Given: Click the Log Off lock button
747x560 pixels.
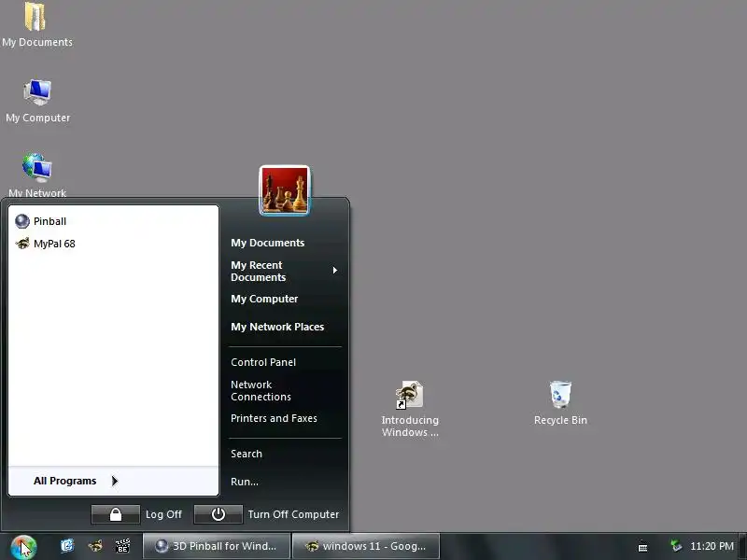Looking at the screenshot, I should click(x=116, y=514).
